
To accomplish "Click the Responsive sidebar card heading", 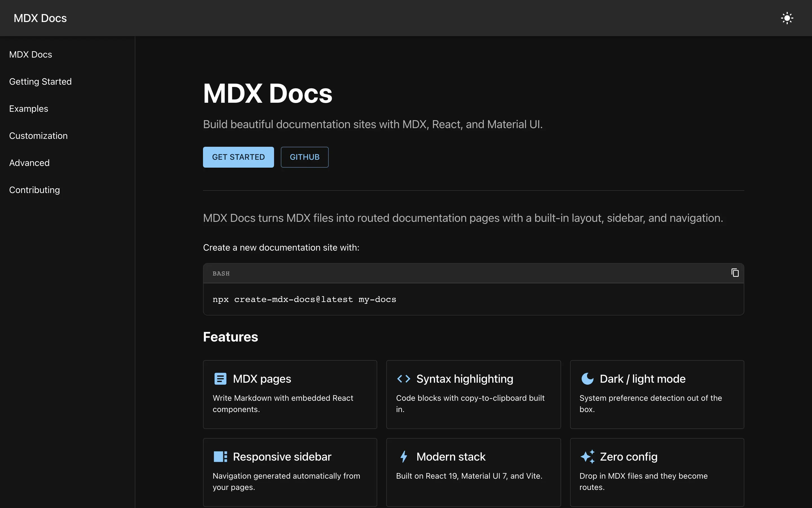I will [282, 457].
